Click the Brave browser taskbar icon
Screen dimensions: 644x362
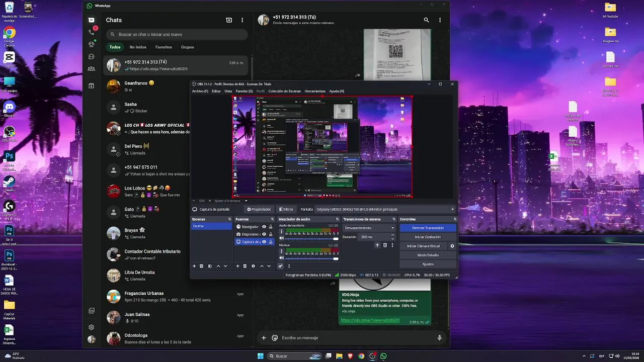coord(350,356)
